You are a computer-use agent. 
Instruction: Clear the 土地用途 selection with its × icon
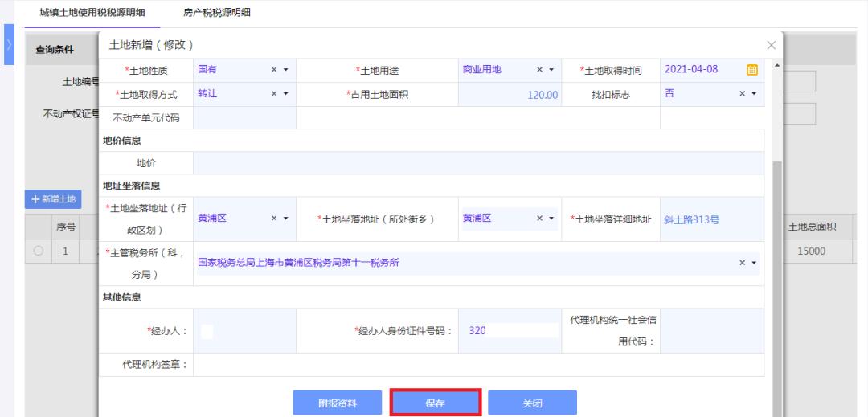pos(540,70)
